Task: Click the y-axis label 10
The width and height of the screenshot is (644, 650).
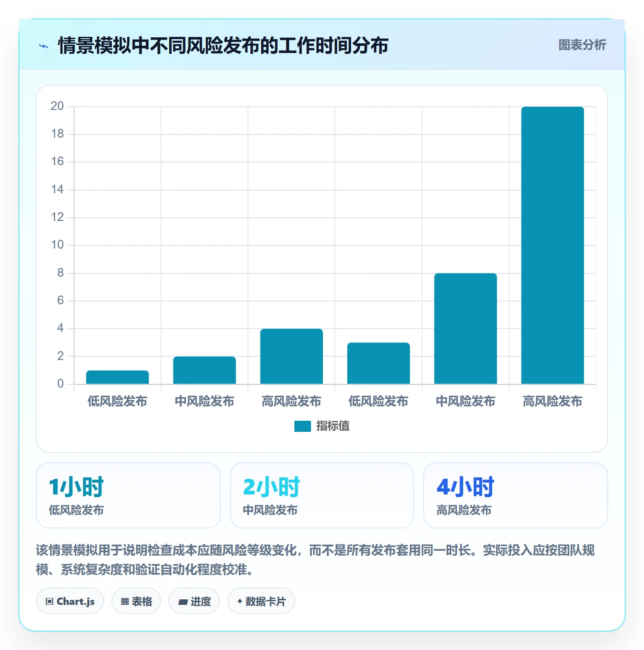Action: 57,245
